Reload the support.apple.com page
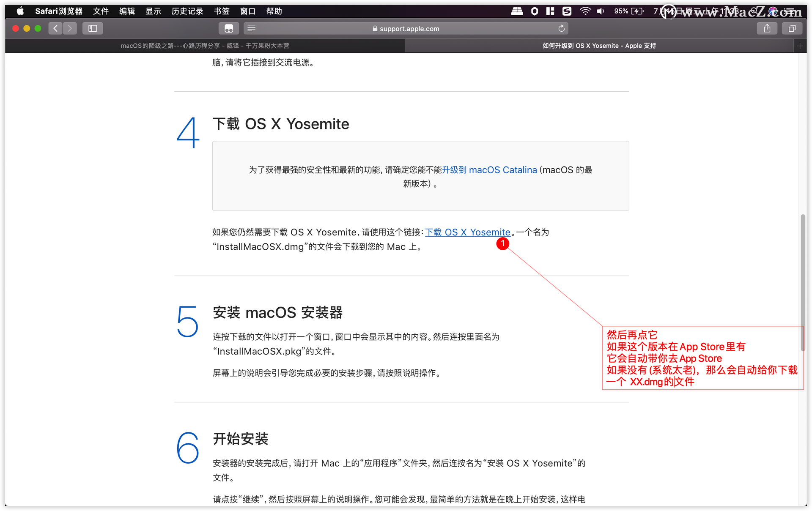812x511 pixels. 561,28
